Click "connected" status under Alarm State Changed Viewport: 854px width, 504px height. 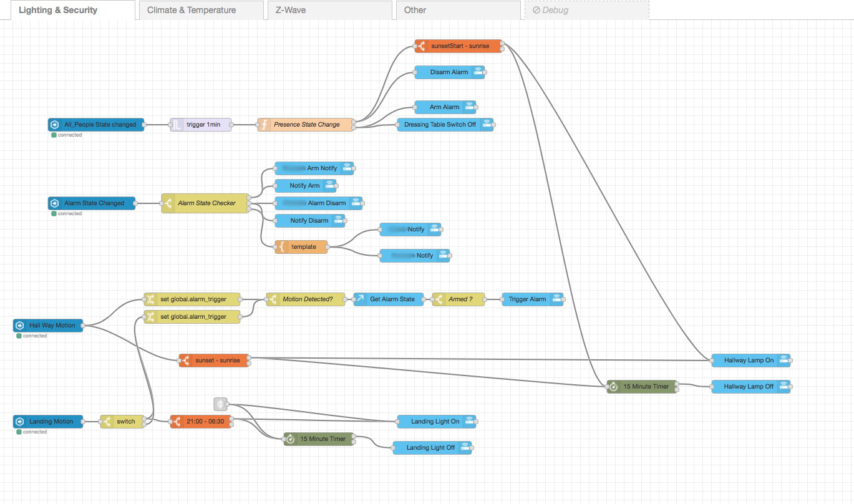tap(69, 214)
